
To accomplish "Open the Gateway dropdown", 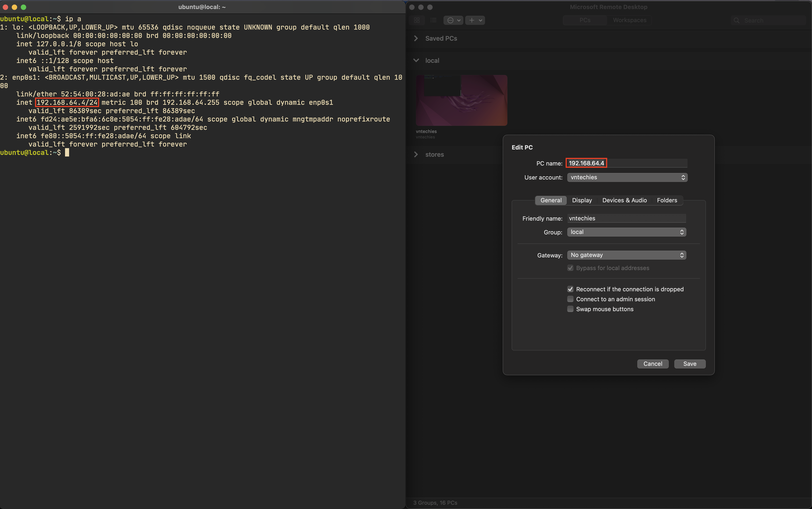I will click(x=626, y=255).
